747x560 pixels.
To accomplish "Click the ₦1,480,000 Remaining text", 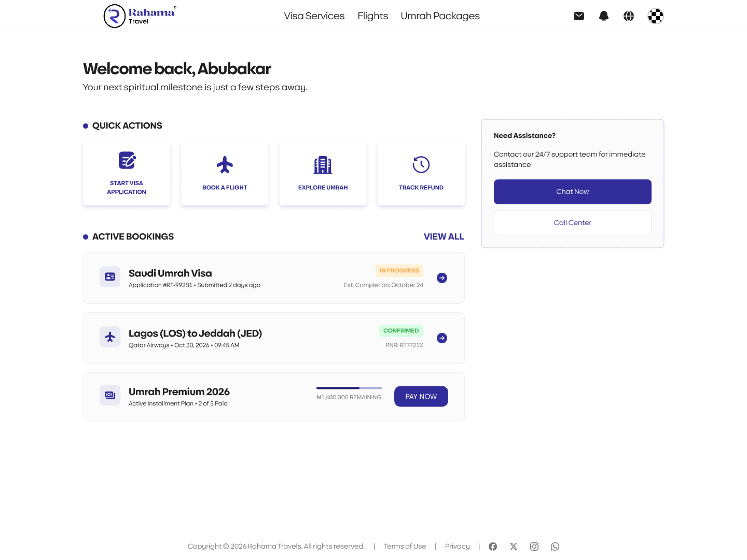I will click(x=349, y=398).
